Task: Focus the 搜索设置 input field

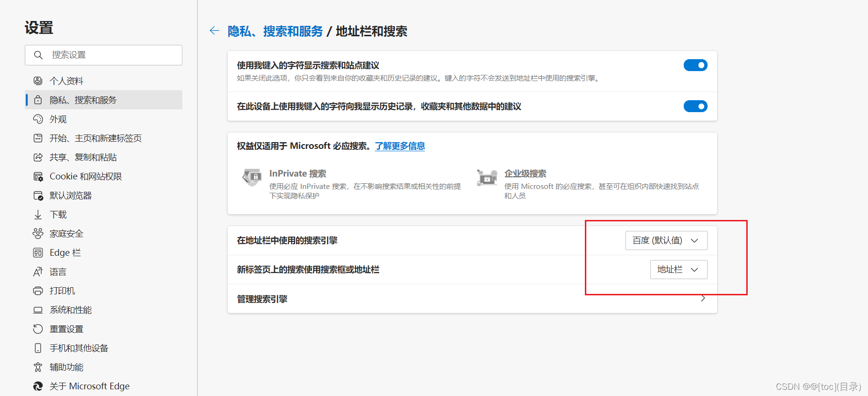Action: click(104, 55)
